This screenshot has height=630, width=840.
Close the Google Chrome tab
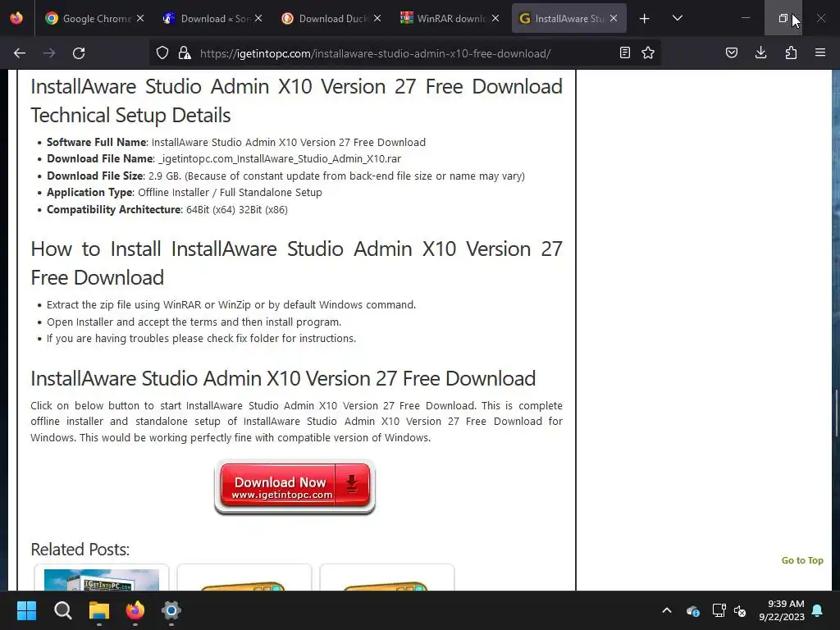point(139,18)
